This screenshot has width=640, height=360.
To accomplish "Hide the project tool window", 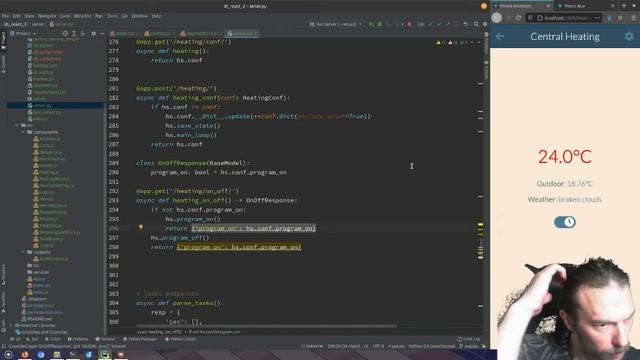I will [102, 33].
